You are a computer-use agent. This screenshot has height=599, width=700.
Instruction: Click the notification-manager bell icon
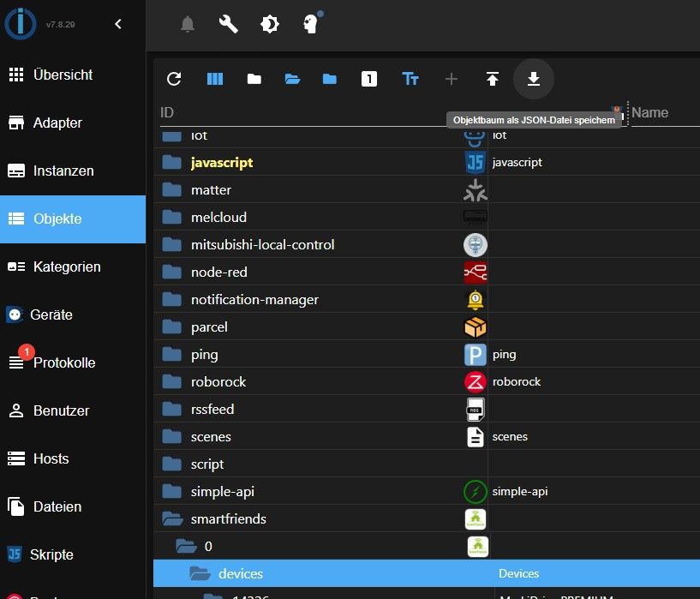point(475,300)
